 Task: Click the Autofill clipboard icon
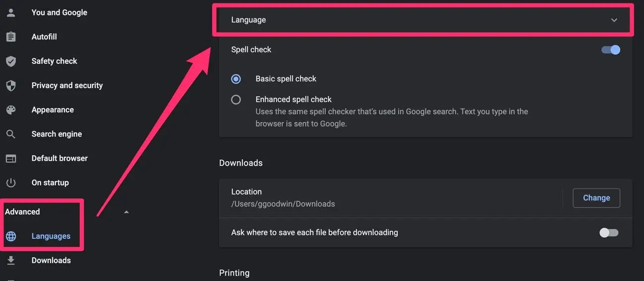[x=11, y=37]
